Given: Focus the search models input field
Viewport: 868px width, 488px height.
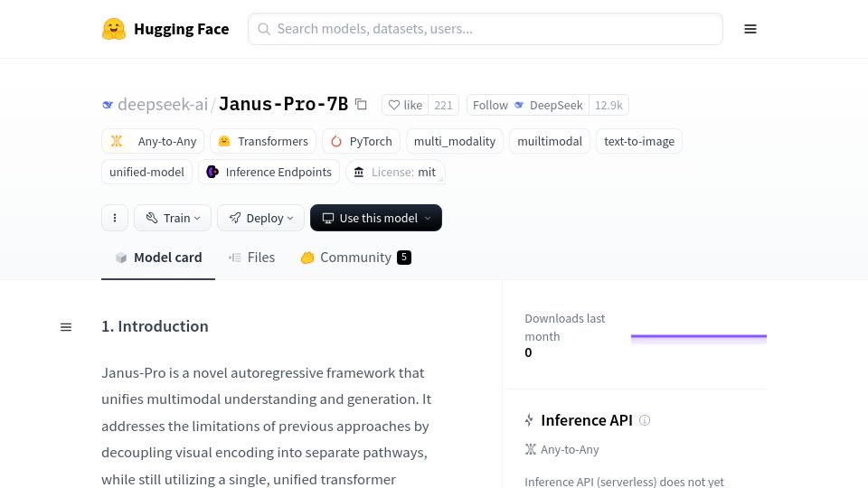Looking at the screenshot, I should tap(486, 29).
